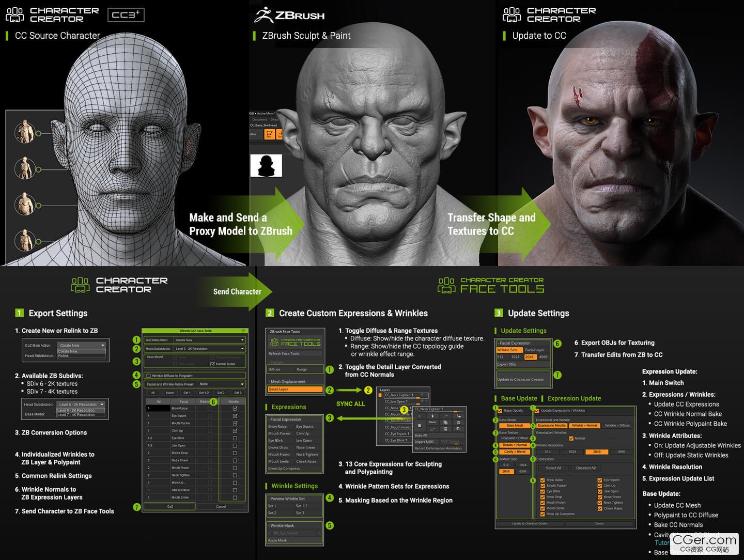The height and width of the screenshot is (560, 744).
Task: Click the Name button icon in the Layers popup
Action: point(432,422)
